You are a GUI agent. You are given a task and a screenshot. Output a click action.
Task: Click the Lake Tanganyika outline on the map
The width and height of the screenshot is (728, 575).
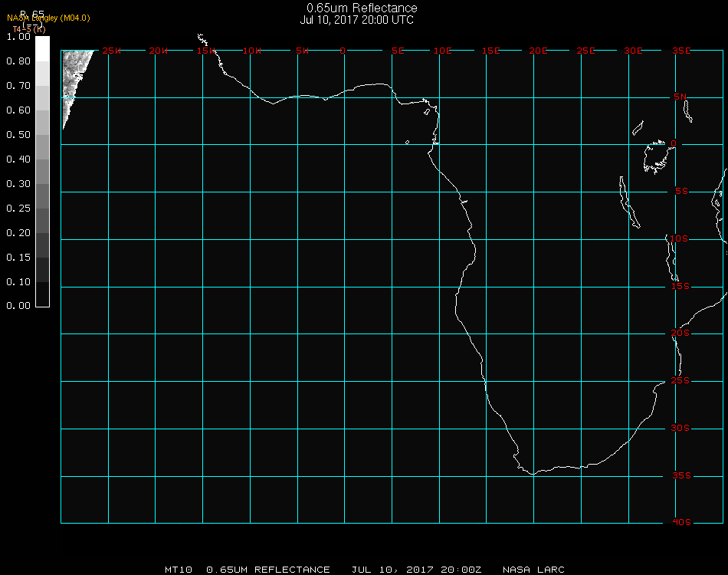[x=630, y=202]
